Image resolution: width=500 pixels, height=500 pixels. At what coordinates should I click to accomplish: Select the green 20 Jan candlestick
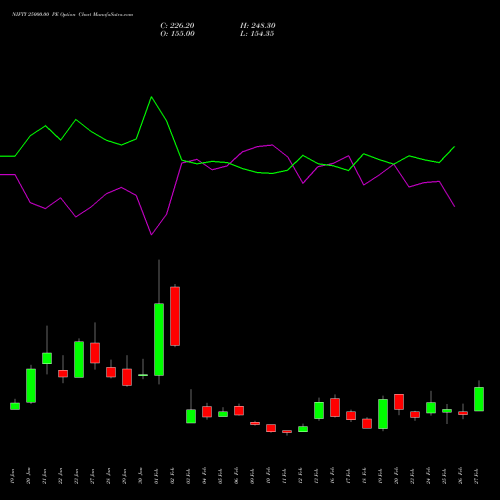pos(31,386)
